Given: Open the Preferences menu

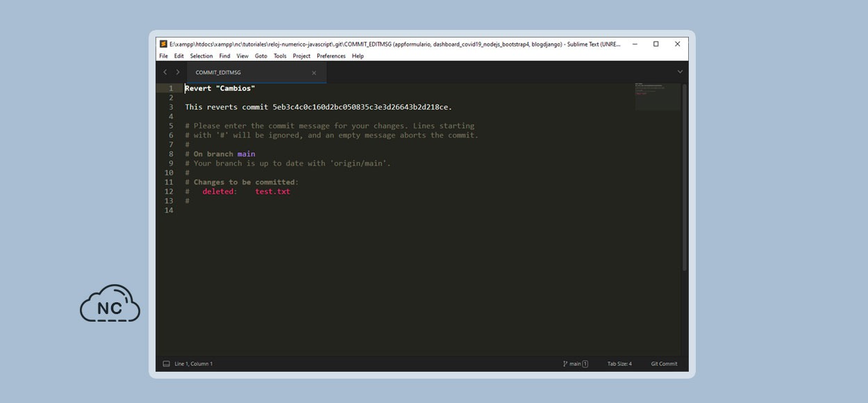Looking at the screenshot, I should pos(331,56).
